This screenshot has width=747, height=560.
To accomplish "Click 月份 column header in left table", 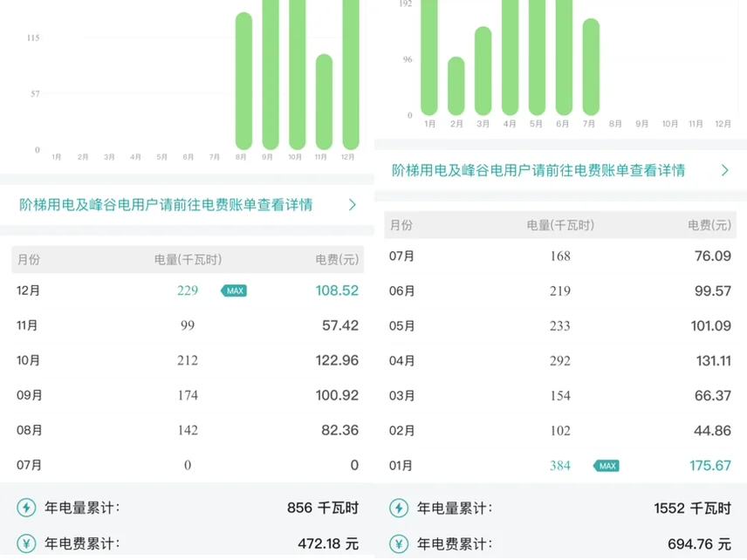I will point(29,260).
